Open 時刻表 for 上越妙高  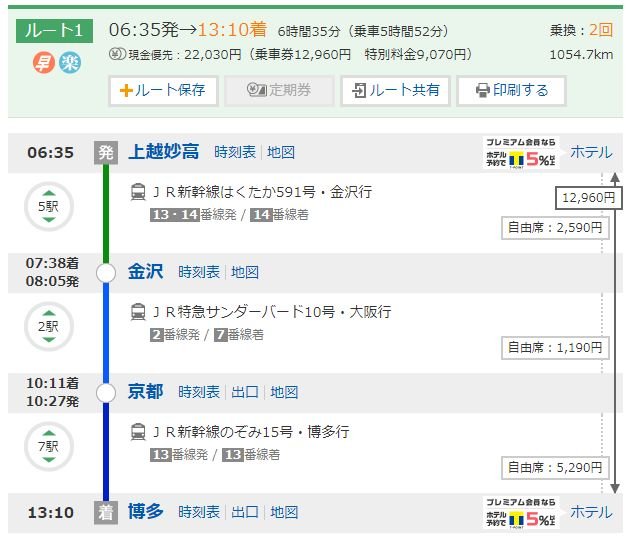tap(235, 152)
